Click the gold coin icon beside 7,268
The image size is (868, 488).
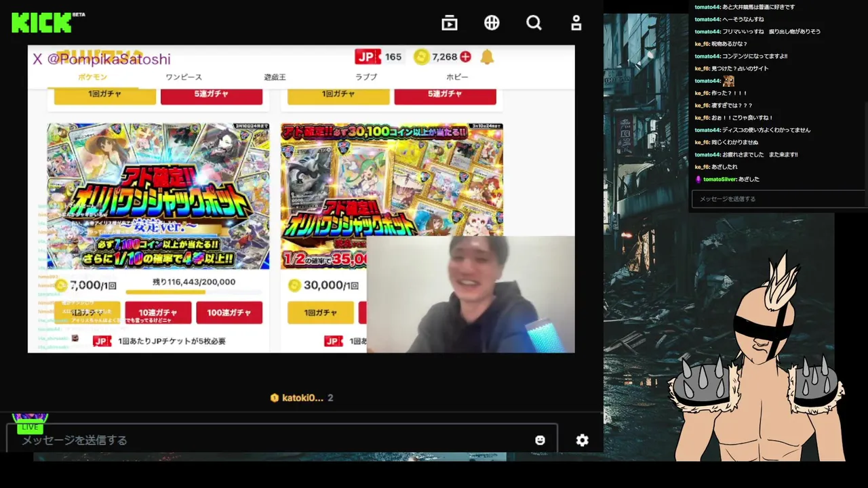(x=422, y=57)
